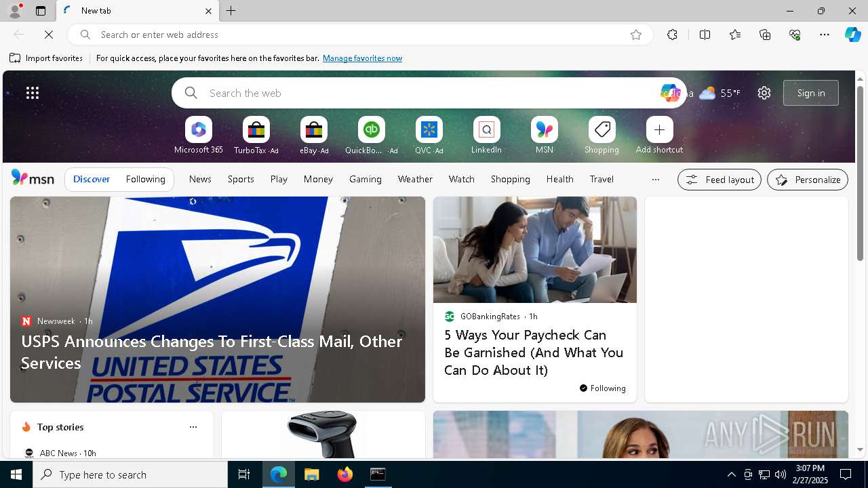Open Shopping shortcut tile
868x488 pixels.
(x=601, y=136)
